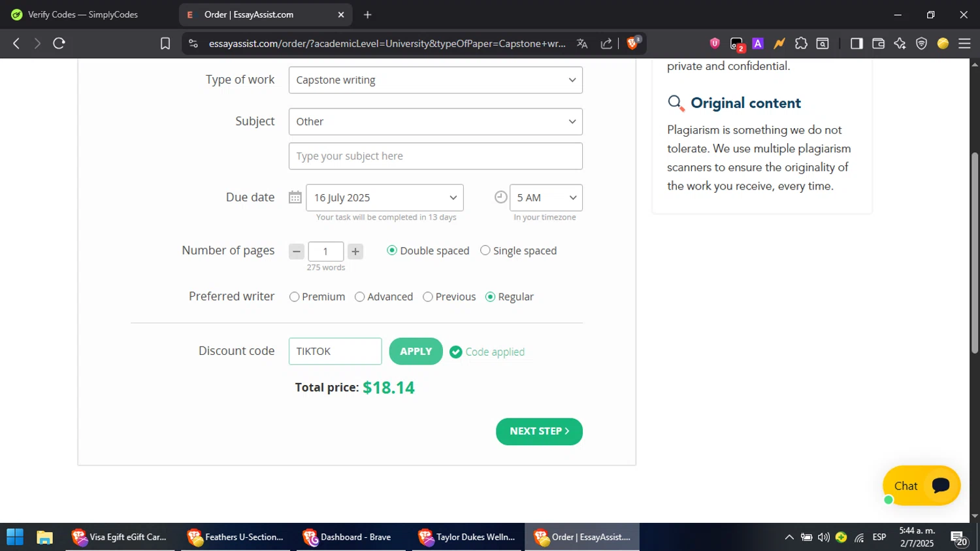Viewport: 980px width, 551px height.
Task: Open Subject dropdown showing Other
Action: point(436,122)
